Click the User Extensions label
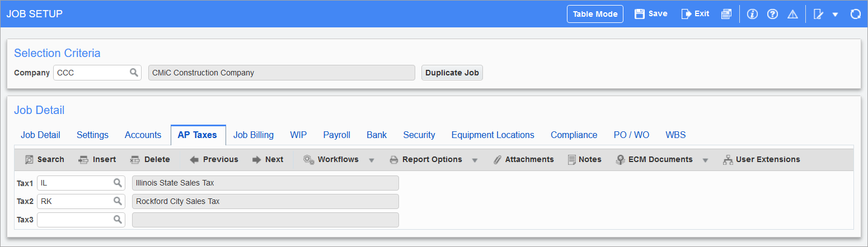The image size is (868, 247). [768, 160]
